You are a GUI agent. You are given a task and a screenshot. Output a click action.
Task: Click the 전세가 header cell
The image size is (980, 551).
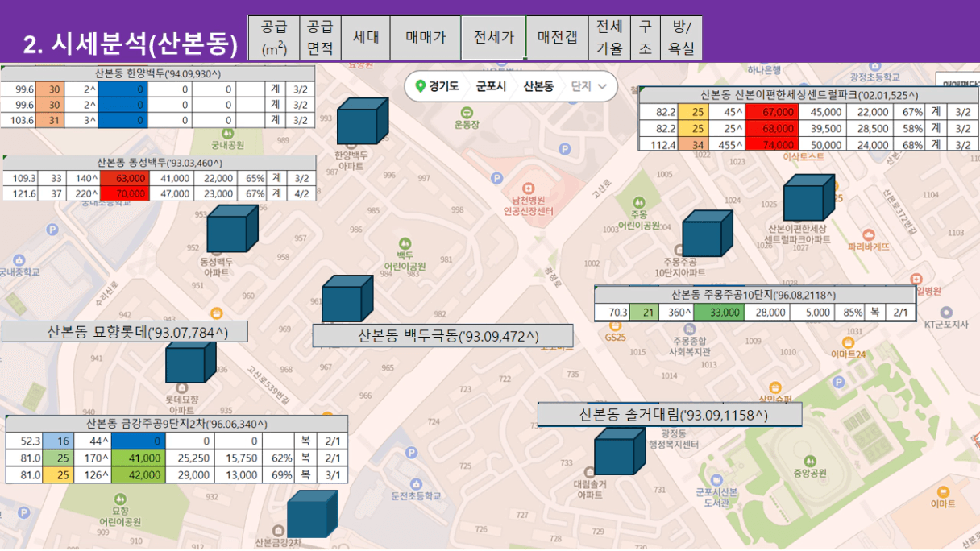pos(493,38)
